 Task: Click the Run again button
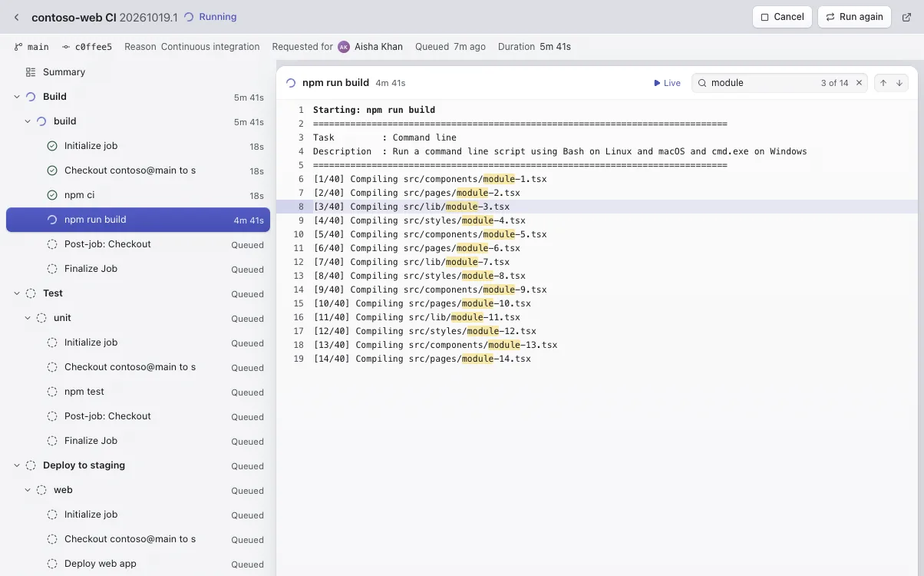pyautogui.click(x=854, y=17)
